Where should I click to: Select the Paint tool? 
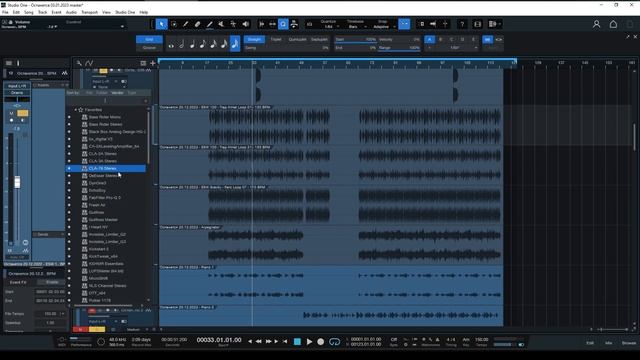(x=209, y=24)
